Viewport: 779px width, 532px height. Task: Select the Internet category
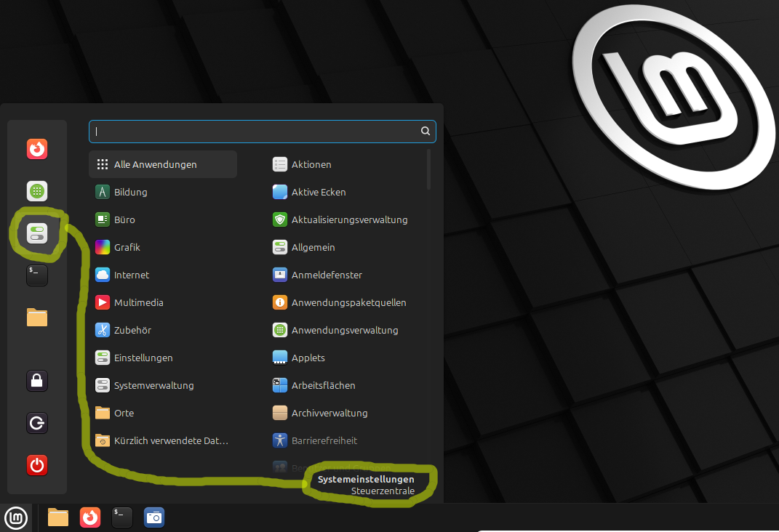(162, 275)
